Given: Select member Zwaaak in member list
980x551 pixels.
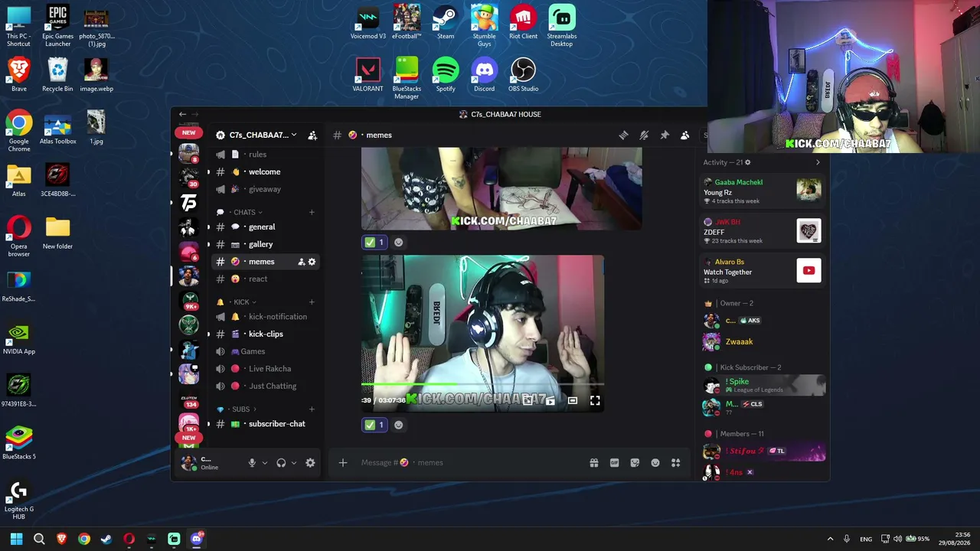Looking at the screenshot, I should click(764, 342).
